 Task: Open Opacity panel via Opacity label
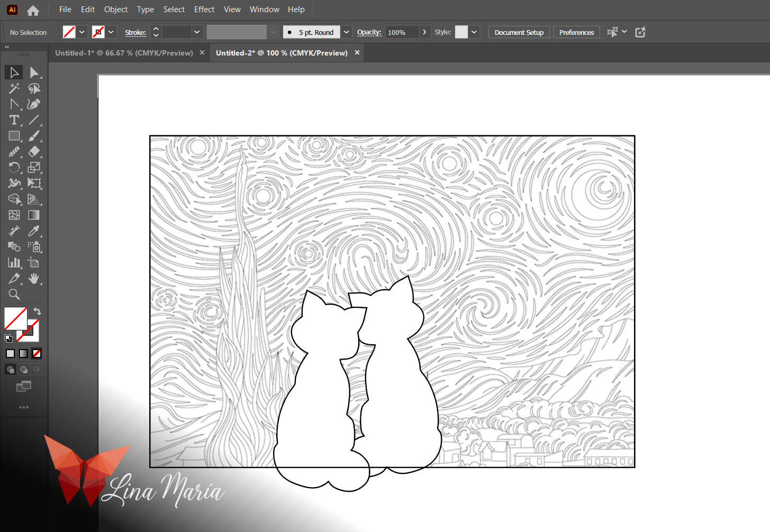[x=369, y=32]
